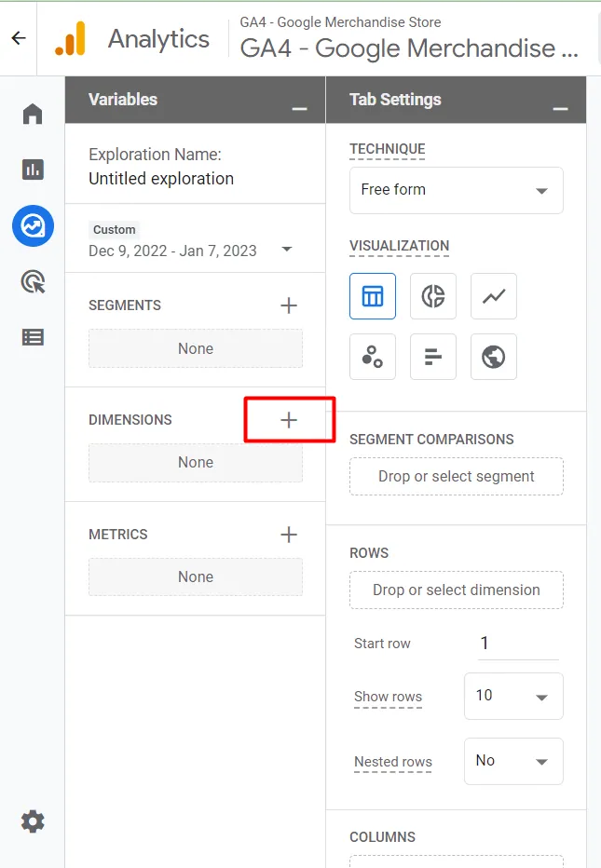Open Advertising icon in sidebar
601x868 pixels.
click(34, 282)
